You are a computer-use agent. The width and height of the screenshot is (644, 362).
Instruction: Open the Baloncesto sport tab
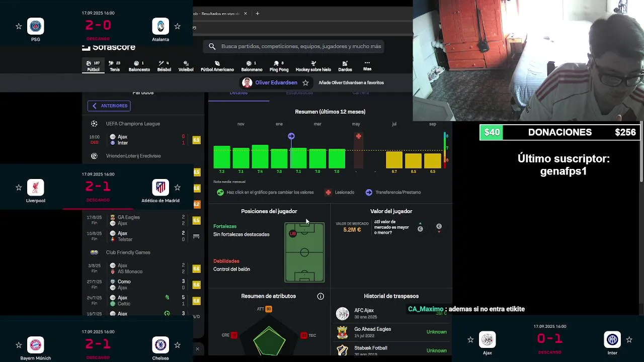click(x=139, y=66)
